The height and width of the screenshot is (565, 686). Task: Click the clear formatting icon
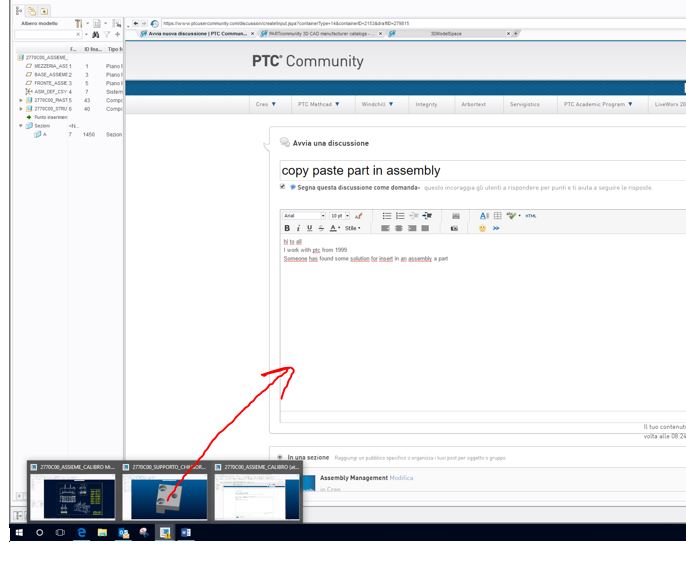point(358,216)
